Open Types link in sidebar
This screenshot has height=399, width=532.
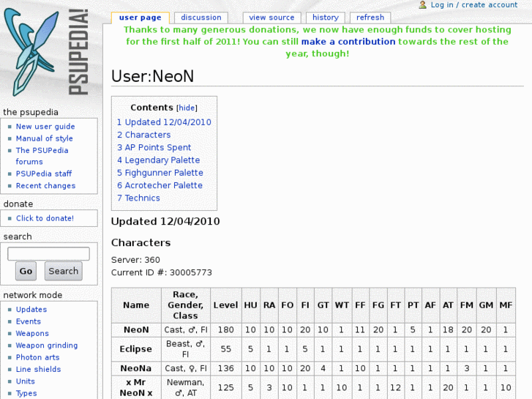(x=26, y=393)
